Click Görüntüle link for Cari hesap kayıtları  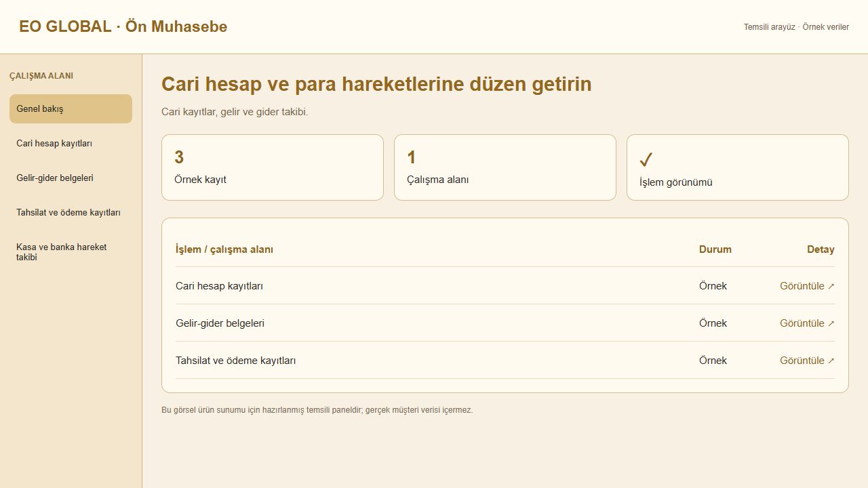tap(807, 286)
